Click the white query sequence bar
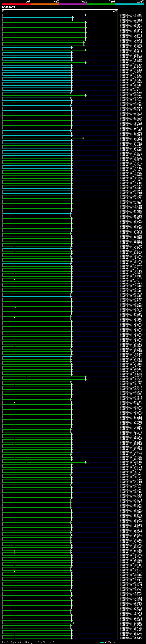The width and height of the screenshot is (146, 644). [x=60, y=10]
